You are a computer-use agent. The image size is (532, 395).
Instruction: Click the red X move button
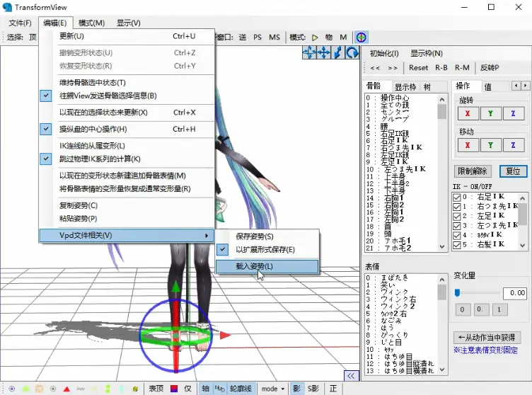[468, 145]
